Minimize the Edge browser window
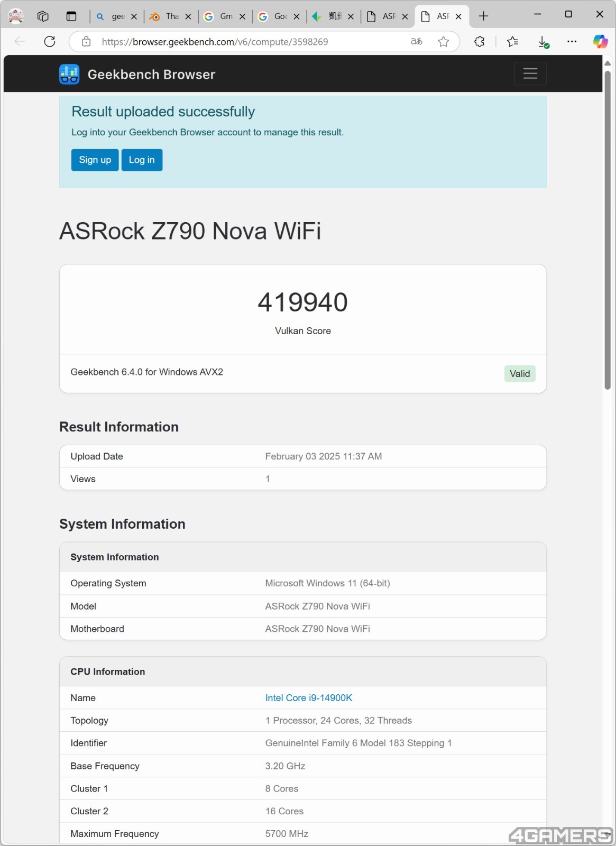This screenshot has height=846, width=616. 538,15
